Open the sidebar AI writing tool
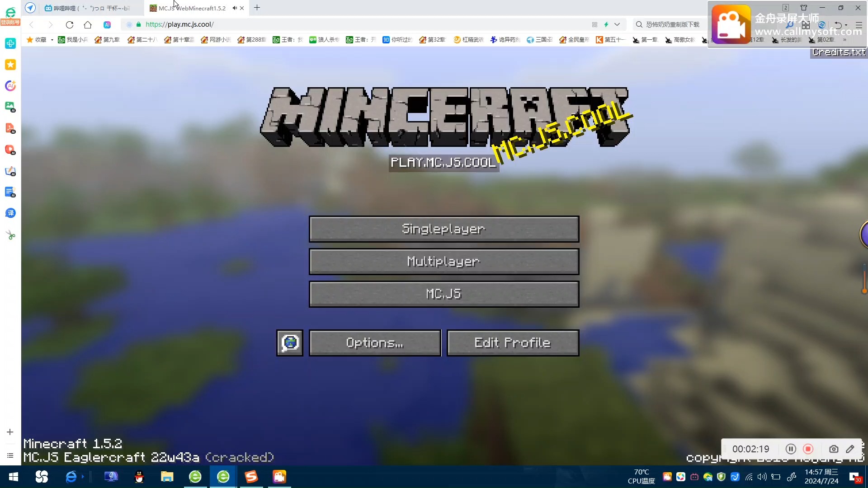Image resolution: width=868 pixels, height=488 pixels. (x=10, y=171)
